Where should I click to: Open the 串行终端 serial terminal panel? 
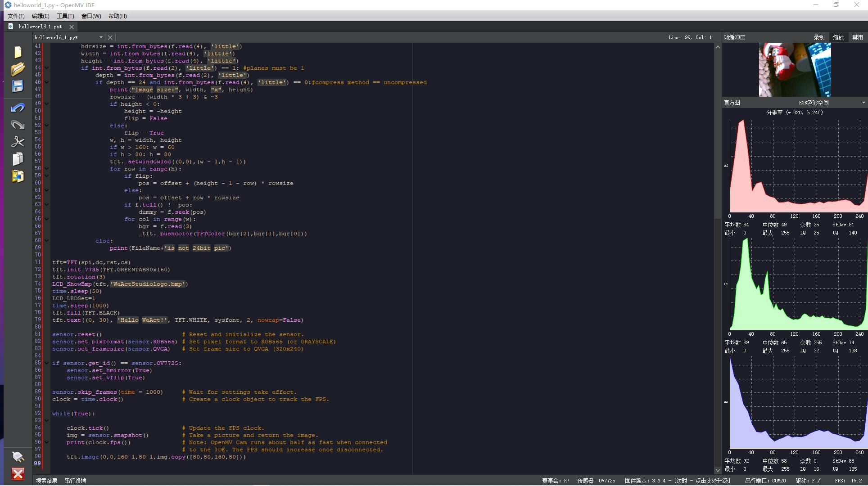[x=75, y=481]
